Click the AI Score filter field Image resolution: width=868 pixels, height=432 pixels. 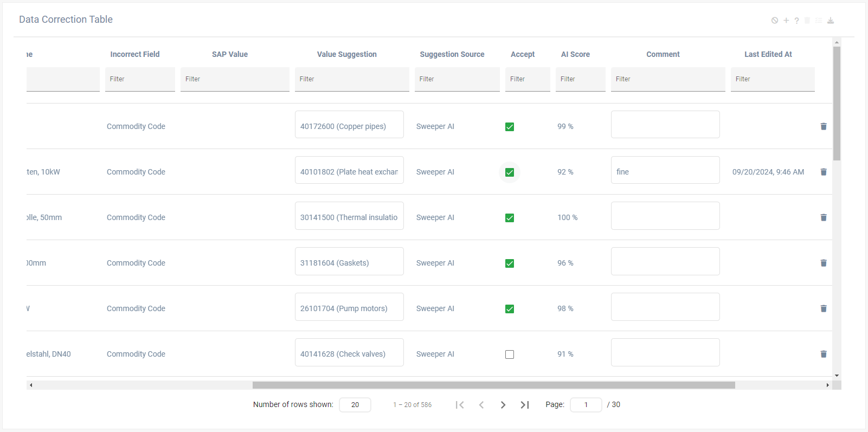pos(580,79)
